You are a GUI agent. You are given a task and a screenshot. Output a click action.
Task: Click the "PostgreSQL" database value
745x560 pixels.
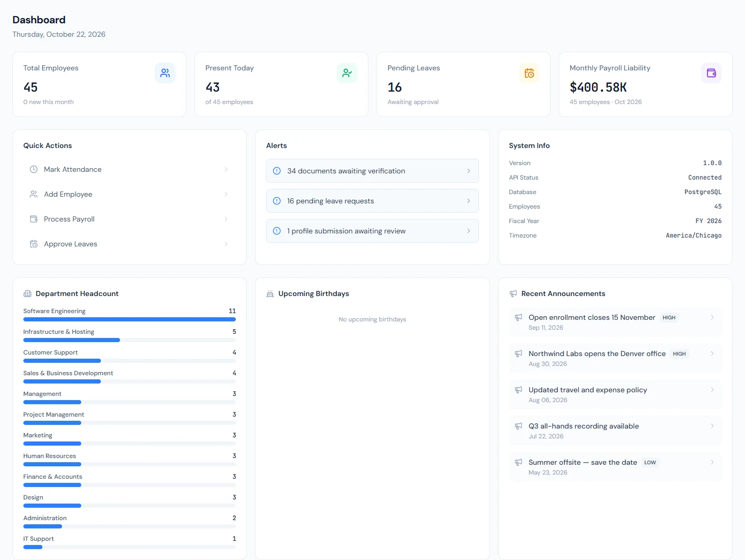tap(703, 192)
